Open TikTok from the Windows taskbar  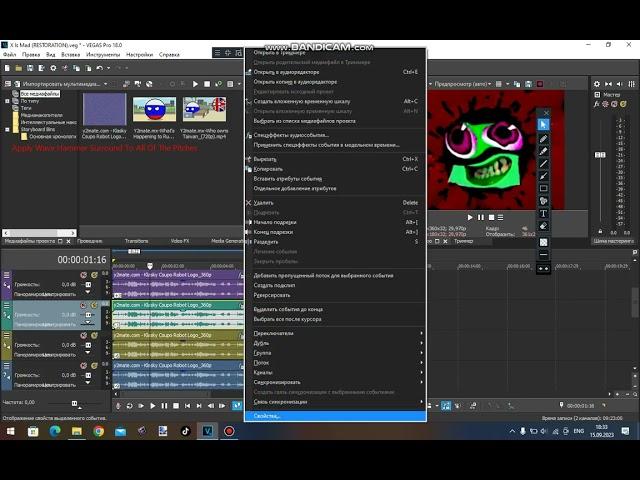point(185,431)
